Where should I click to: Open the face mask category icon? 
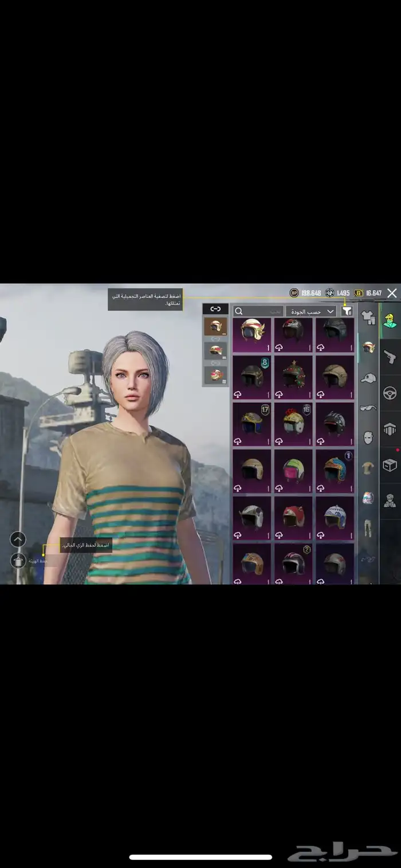368,438
